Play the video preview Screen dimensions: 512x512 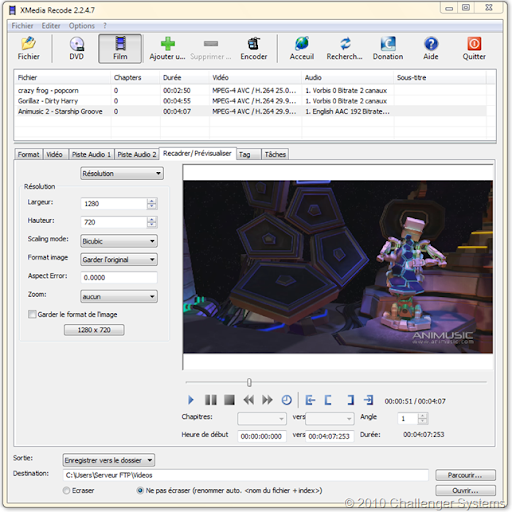[x=191, y=400]
